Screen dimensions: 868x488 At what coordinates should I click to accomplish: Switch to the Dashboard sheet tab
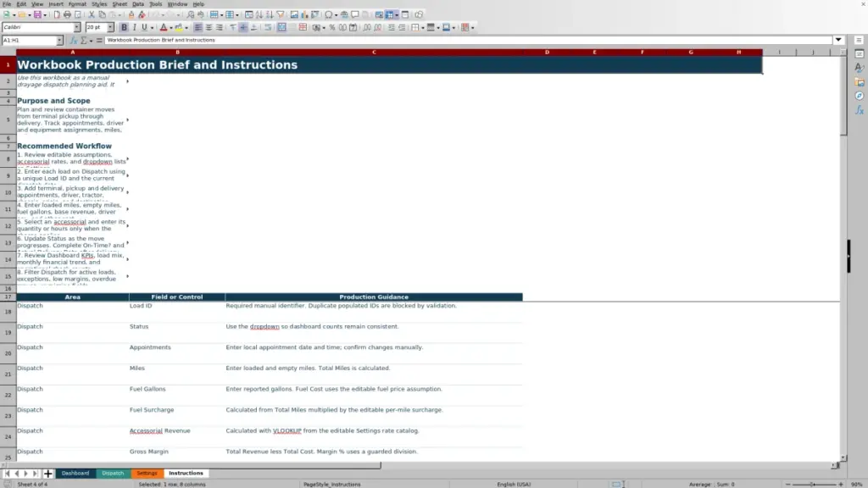pos(75,473)
